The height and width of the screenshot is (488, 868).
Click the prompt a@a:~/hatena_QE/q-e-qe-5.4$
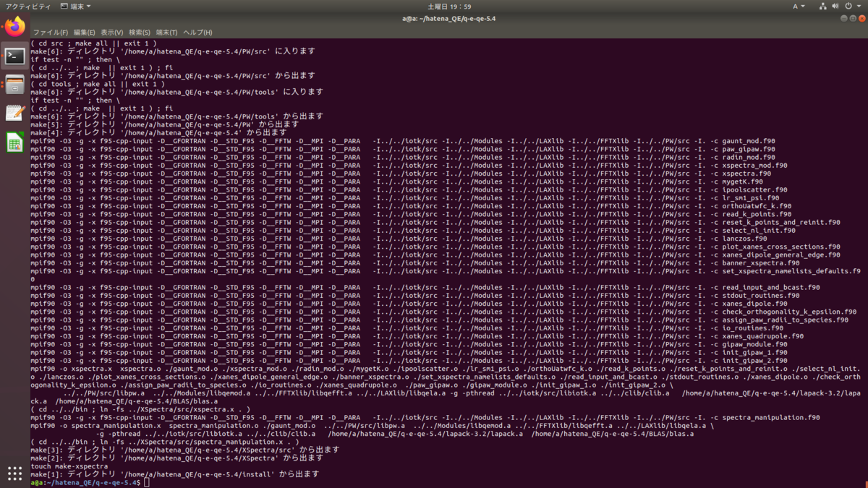(86, 482)
